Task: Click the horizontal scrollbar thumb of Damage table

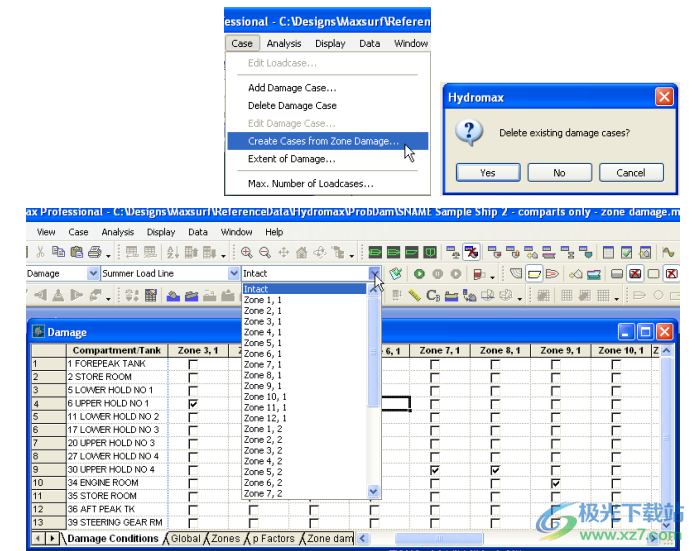Action: click(x=439, y=539)
